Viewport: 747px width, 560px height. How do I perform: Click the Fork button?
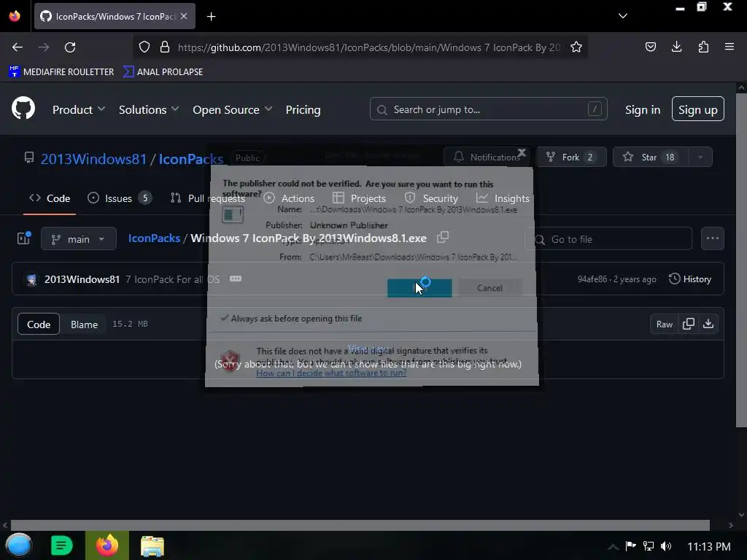coord(571,157)
